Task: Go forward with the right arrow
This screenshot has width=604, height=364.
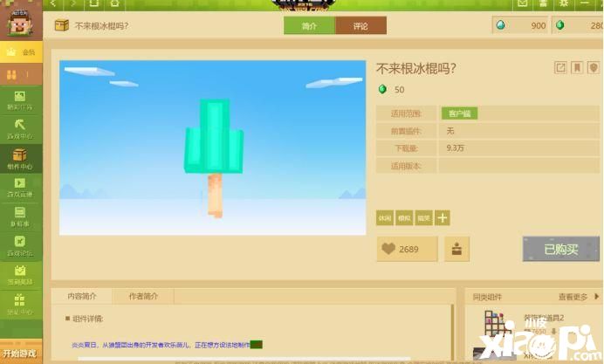Action: pyautogui.click(x=73, y=3)
